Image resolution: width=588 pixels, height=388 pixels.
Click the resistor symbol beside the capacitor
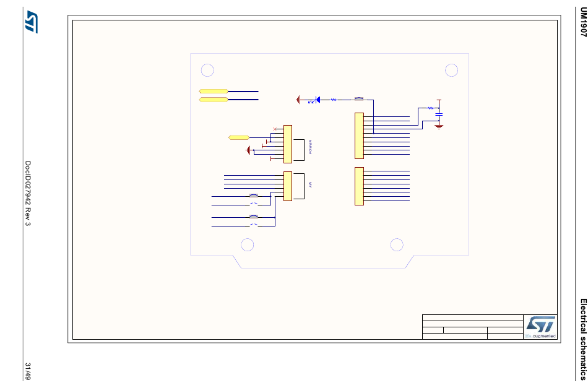pyautogui.click(x=431, y=108)
